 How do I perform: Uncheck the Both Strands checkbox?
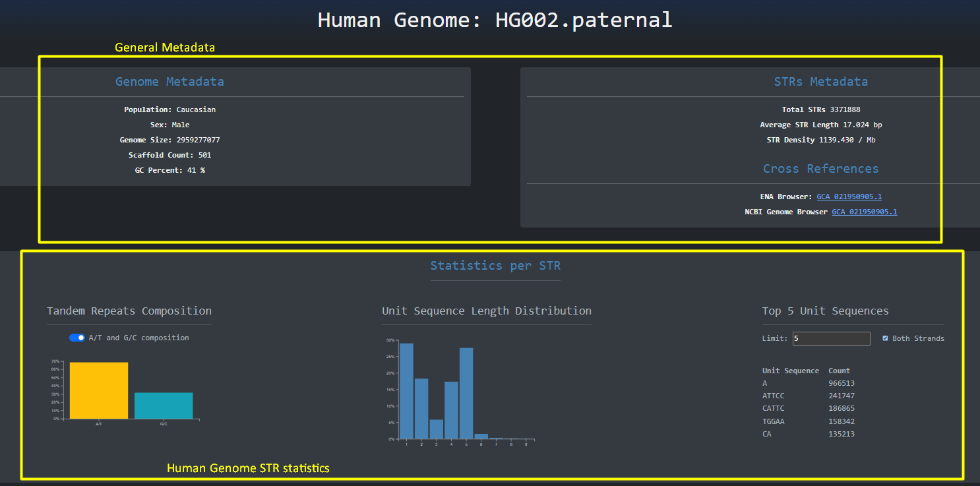pyautogui.click(x=885, y=338)
